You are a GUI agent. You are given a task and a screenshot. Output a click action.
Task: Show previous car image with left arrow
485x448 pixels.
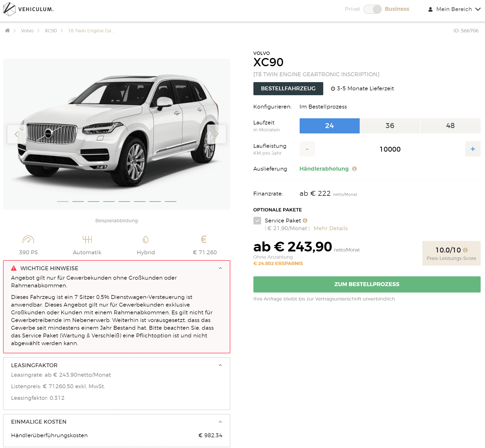pyautogui.click(x=16, y=134)
